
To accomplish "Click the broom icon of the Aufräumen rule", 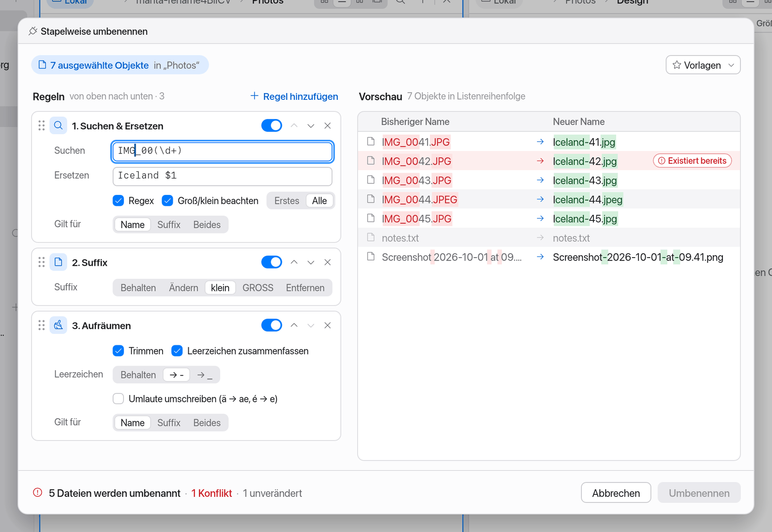I will click(x=58, y=326).
